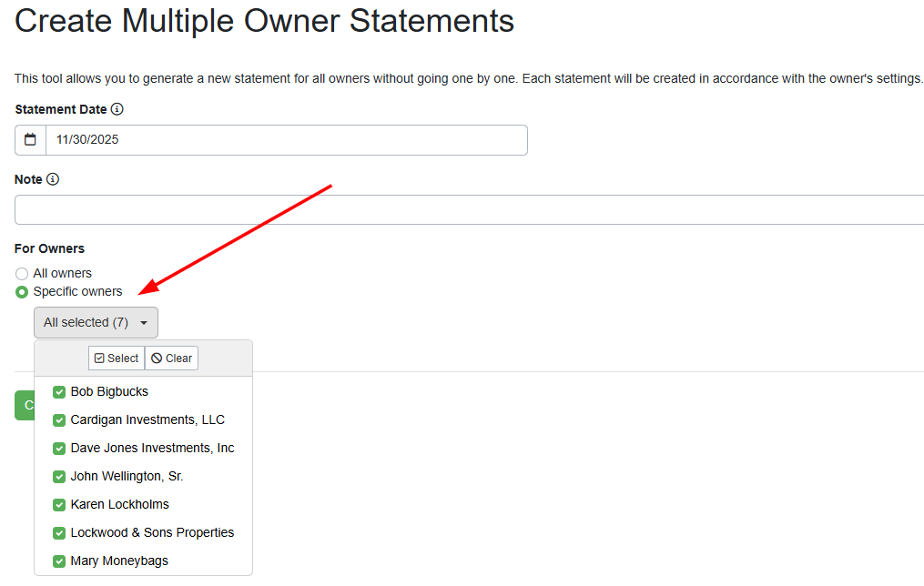The image size is (924, 586).
Task: Toggle the John Wellington, Sr. checkbox
Action: pos(58,476)
